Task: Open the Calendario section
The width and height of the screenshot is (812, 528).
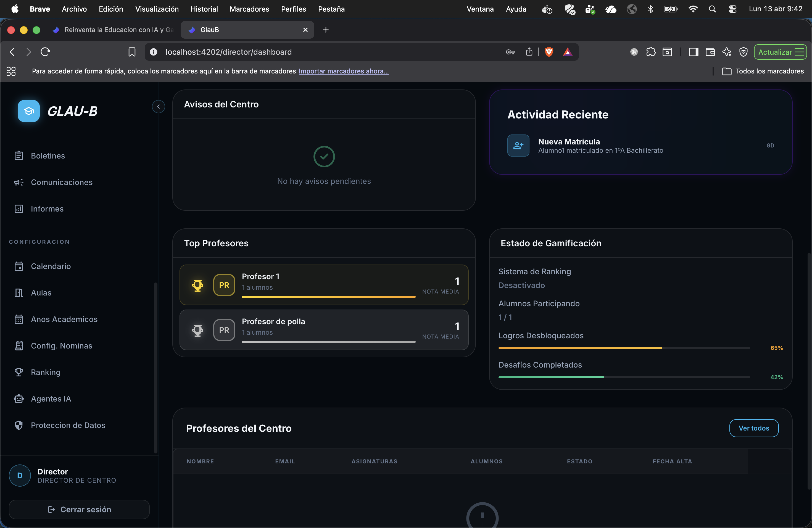Action: click(x=51, y=266)
